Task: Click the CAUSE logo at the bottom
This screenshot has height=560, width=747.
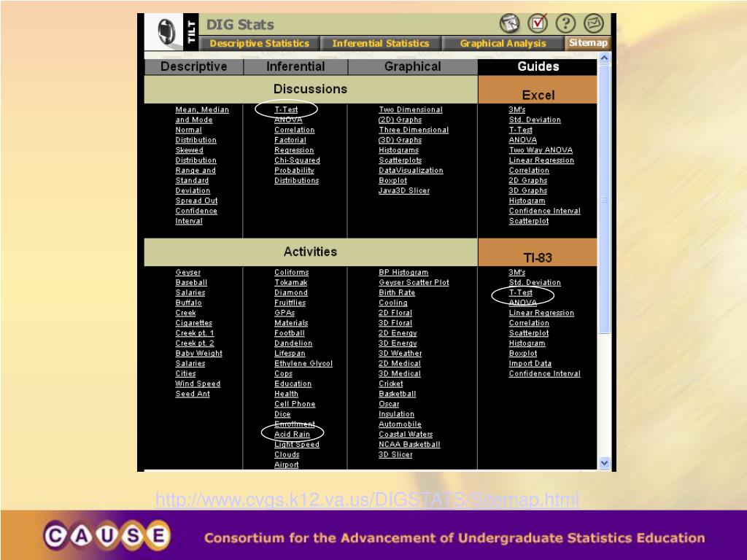Action: pos(107,536)
